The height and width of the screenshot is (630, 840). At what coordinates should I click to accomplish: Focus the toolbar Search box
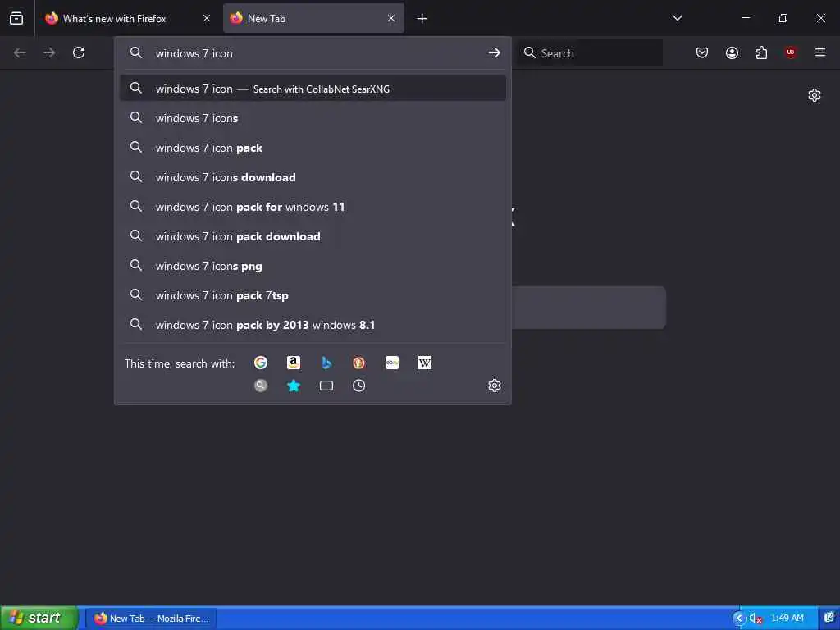coord(589,53)
